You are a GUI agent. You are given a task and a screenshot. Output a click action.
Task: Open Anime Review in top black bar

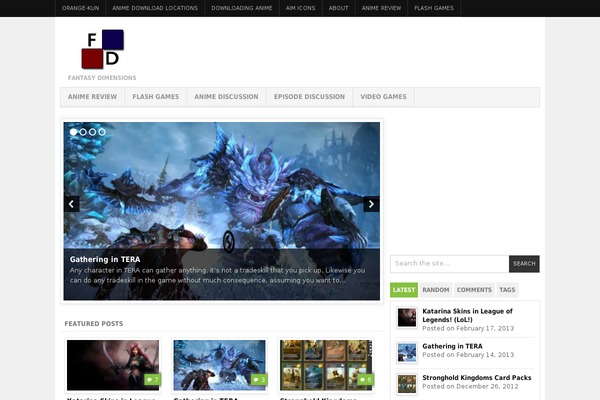click(x=382, y=8)
